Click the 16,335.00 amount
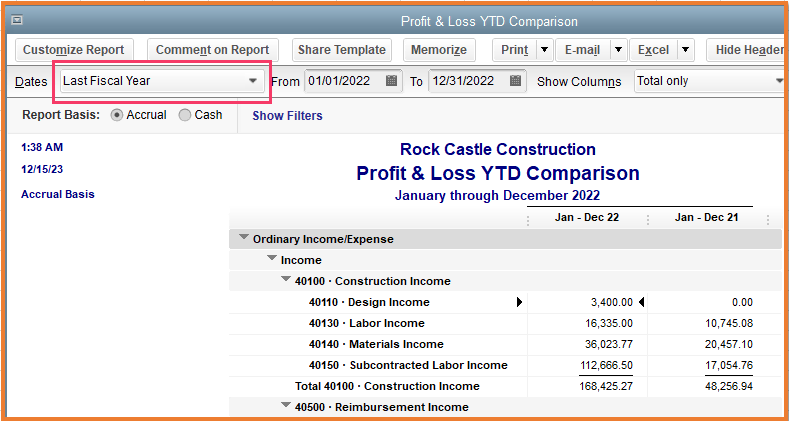This screenshot has height=421, width=789. (x=609, y=323)
